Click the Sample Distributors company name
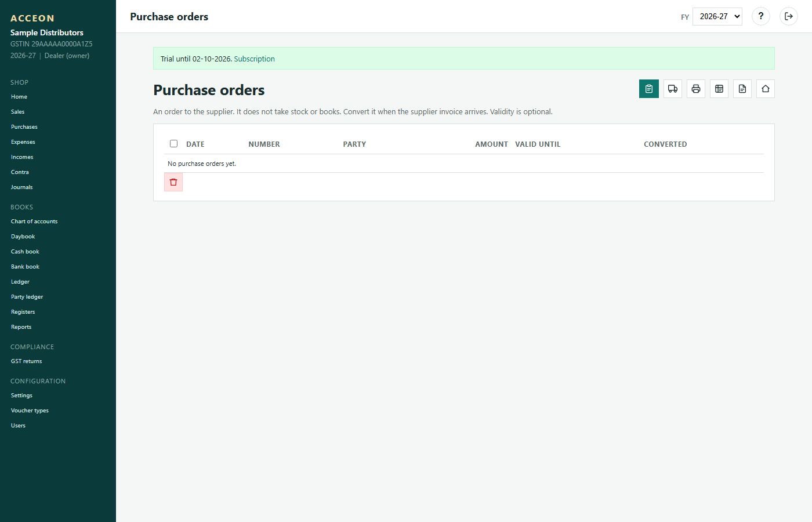This screenshot has width=812, height=522. (x=47, y=32)
